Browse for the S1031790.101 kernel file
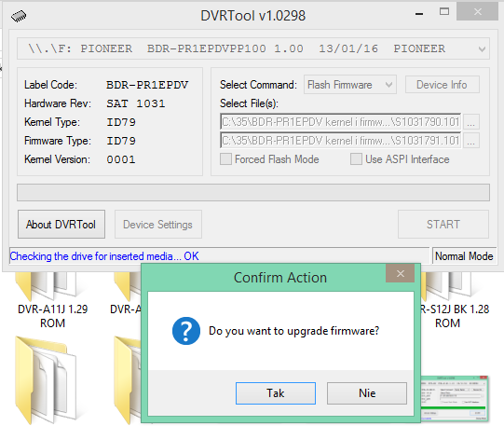504x426 pixels. pyautogui.click(x=470, y=122)
